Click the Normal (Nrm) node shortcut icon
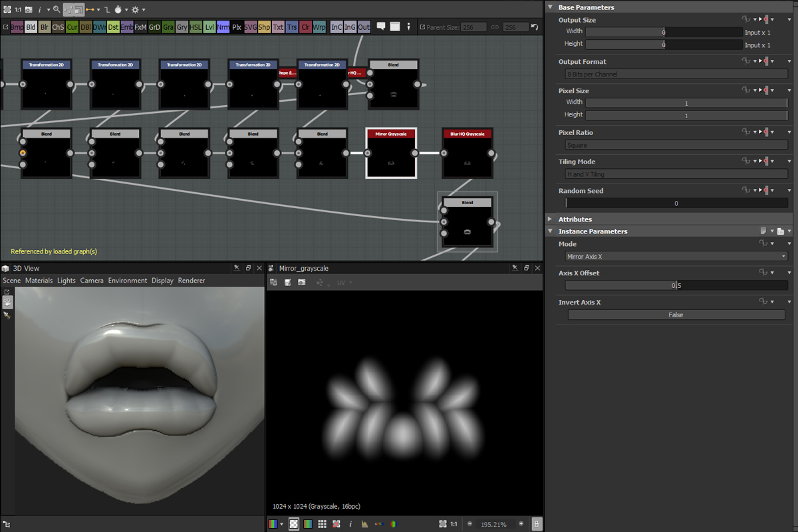Screen dimensions: 798x532 pyautogui.click(x=223, y=27)
